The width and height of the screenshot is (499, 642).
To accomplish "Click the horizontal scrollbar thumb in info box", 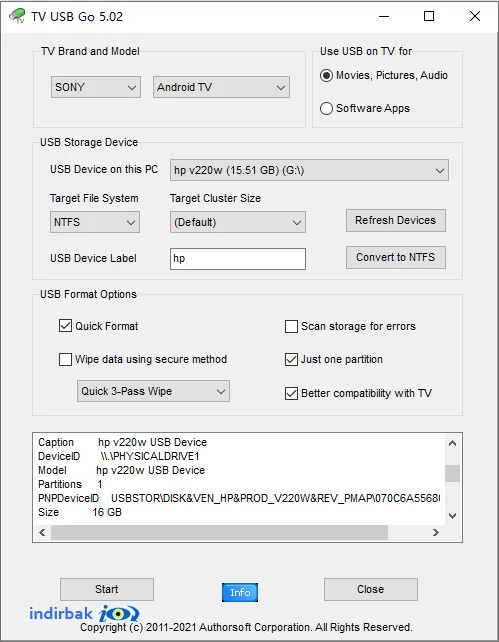I will coord(219,532).
